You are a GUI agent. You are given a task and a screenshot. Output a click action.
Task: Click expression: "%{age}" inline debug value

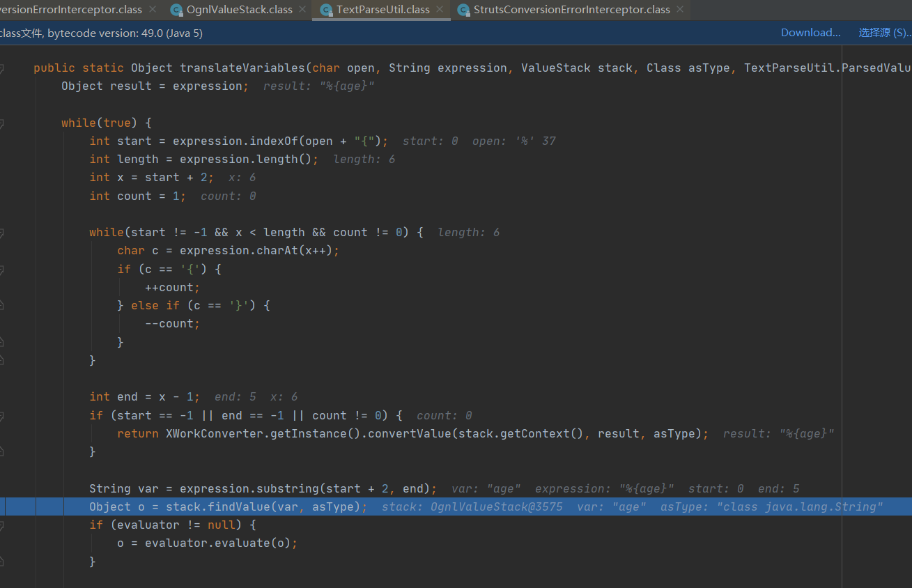point(605,488)
